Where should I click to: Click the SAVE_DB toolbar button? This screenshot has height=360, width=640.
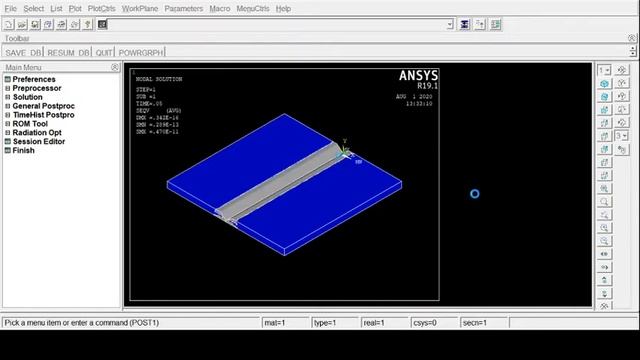click(x=23, y=53)
